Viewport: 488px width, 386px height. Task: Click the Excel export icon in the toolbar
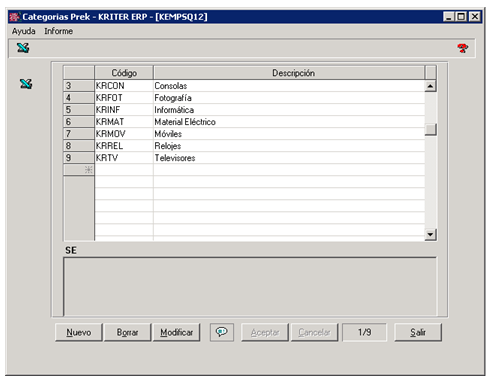pos(23,48)
